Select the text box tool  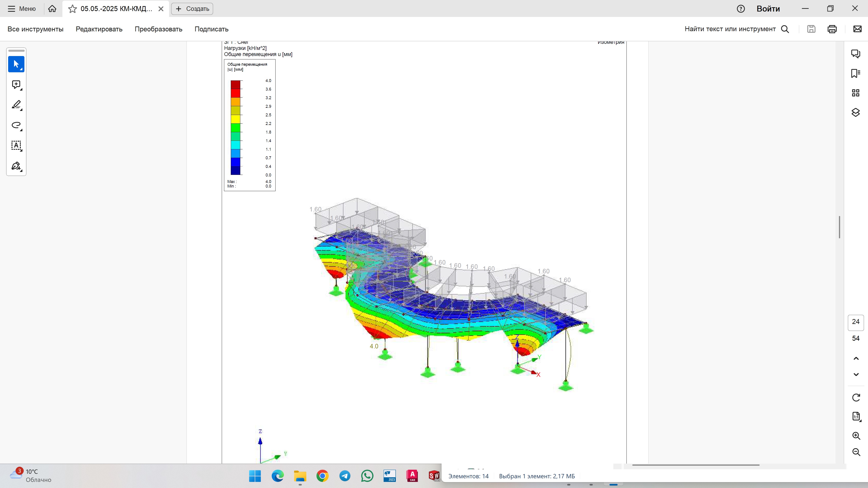(x=16, y=145)
